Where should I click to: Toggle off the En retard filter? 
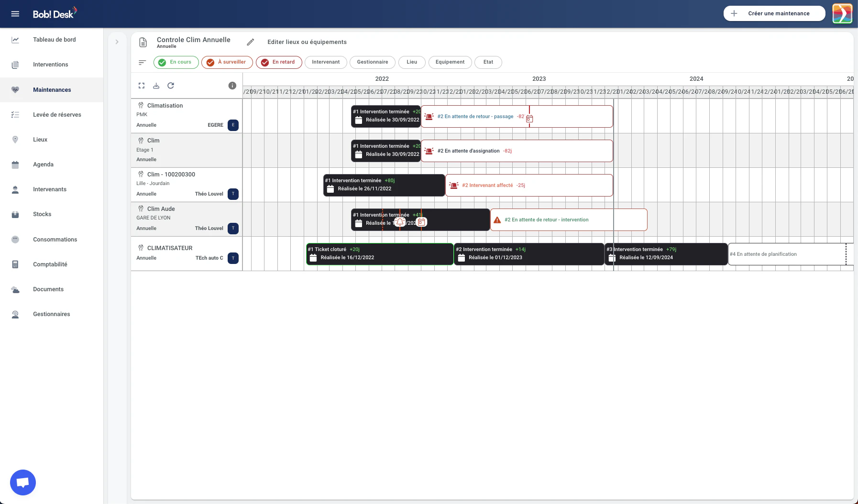coord(279,62)
